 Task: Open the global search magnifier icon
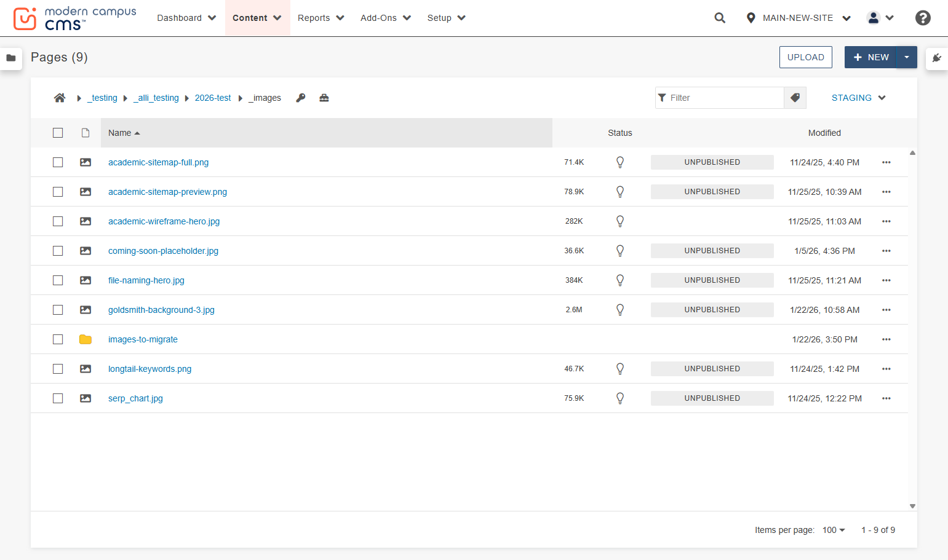click(x=720, y=18)
